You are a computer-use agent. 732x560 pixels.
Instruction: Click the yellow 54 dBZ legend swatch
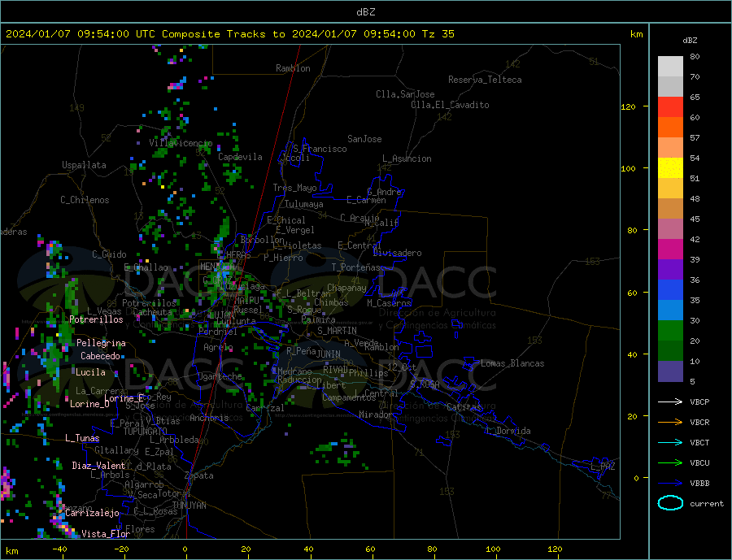(x=670, y=168)
